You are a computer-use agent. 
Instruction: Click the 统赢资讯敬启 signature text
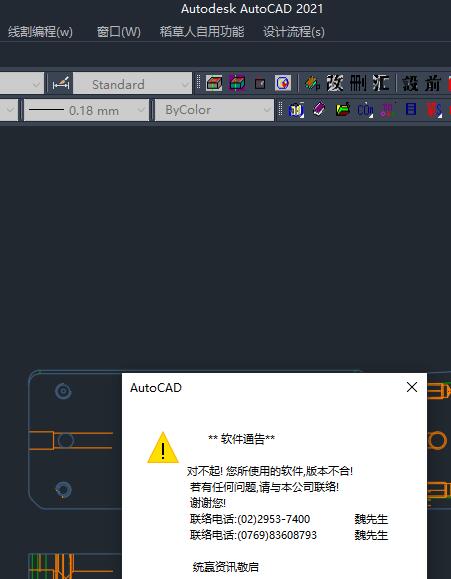pyautogui.click(x=226, y=566)
